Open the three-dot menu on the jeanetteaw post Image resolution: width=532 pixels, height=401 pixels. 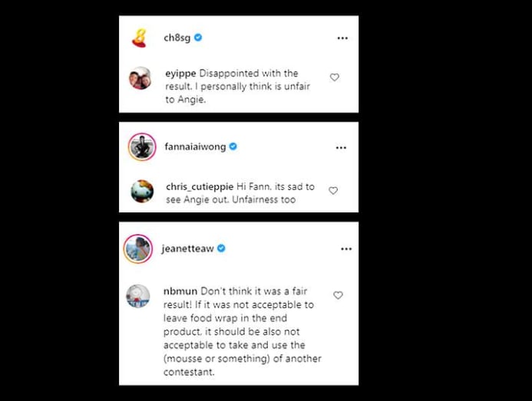tap(346, 248)
